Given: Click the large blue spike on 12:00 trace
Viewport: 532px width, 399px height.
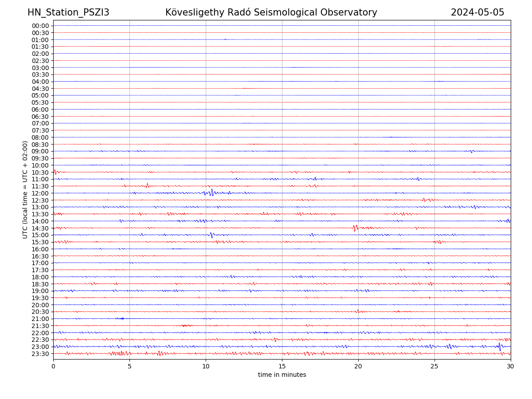Looking at the screenshot, I should click(x=211, y=192).
